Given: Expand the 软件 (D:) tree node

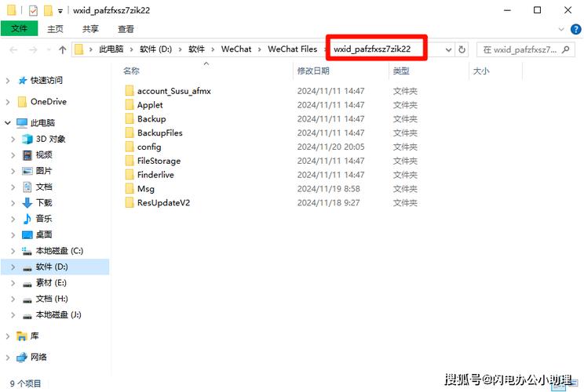Looking at the screenshot, I should click(13, 267).
